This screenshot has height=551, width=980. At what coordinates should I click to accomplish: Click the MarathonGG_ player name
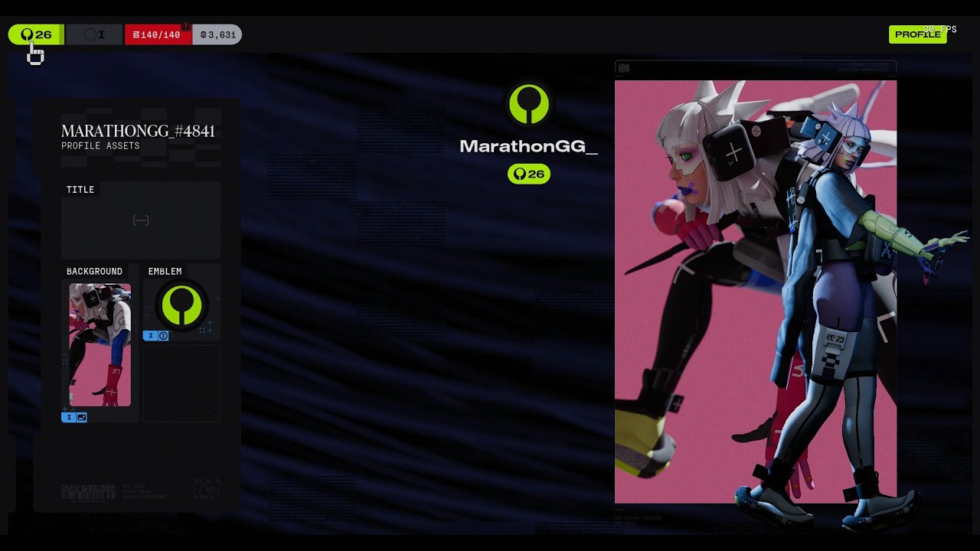[528, 146]
